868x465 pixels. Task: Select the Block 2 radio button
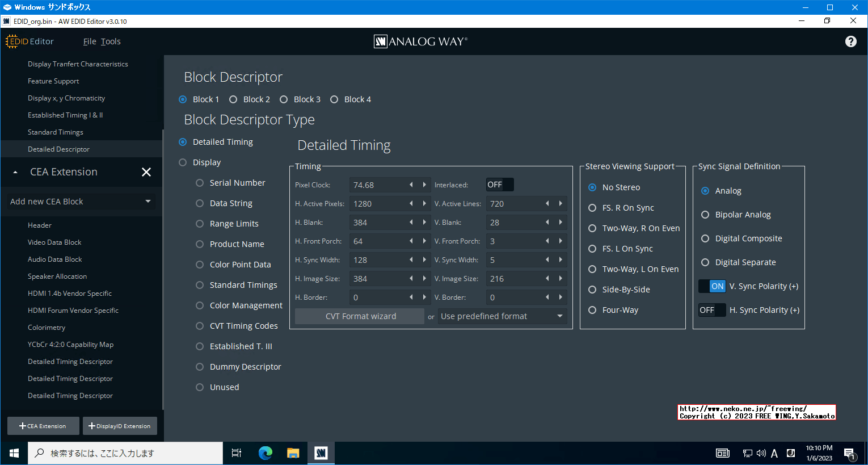[x=233, y=99]
